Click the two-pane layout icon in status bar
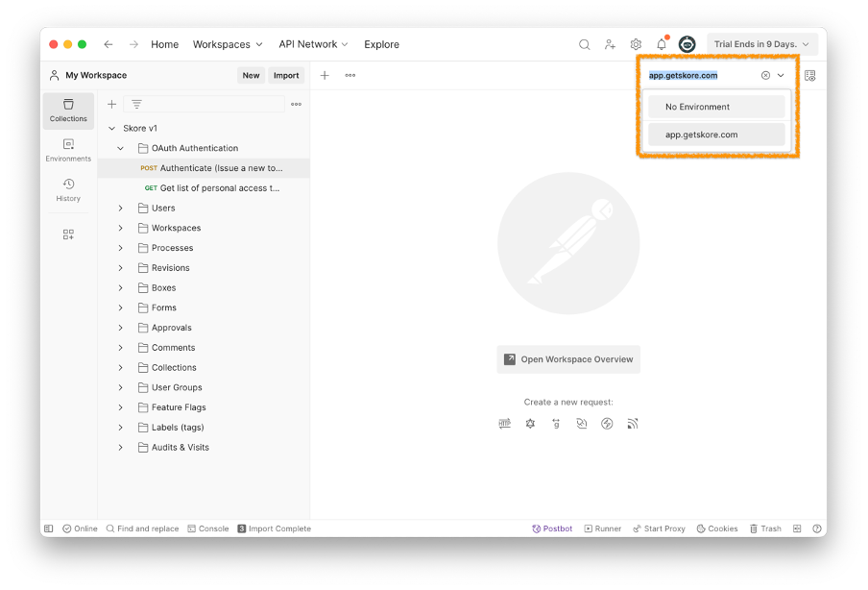Screen dimensions: 868x590 [797, 529]
